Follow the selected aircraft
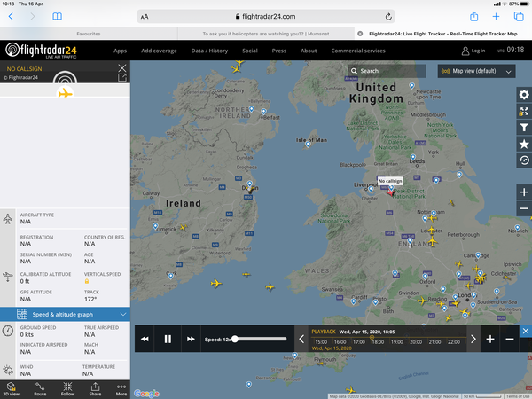The height and width of the screenshot is (399, 532). pyautogui.click(x=67, y=389)
